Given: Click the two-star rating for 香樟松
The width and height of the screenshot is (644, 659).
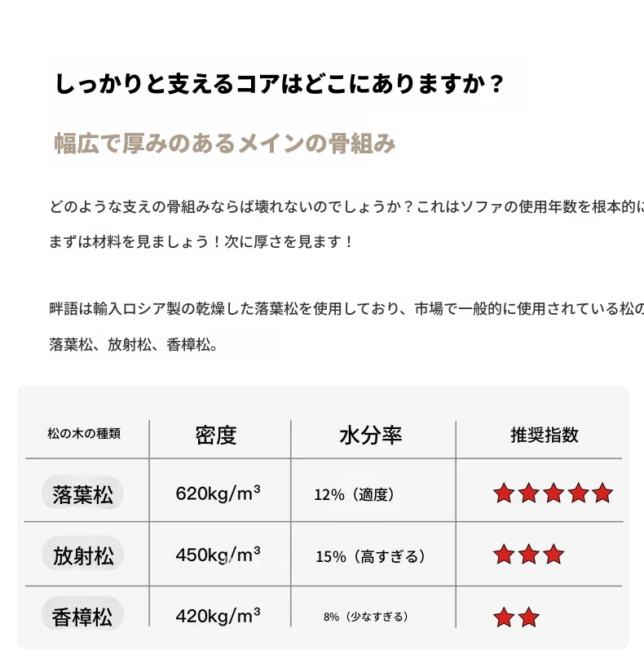Looking at the screenshot, I should tap(516, 616).
